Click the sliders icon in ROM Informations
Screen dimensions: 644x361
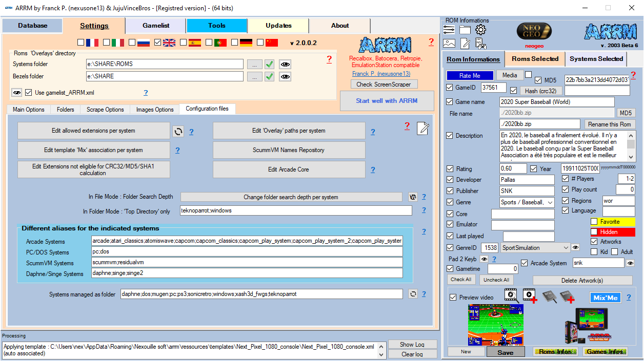[x=449, y=30]
